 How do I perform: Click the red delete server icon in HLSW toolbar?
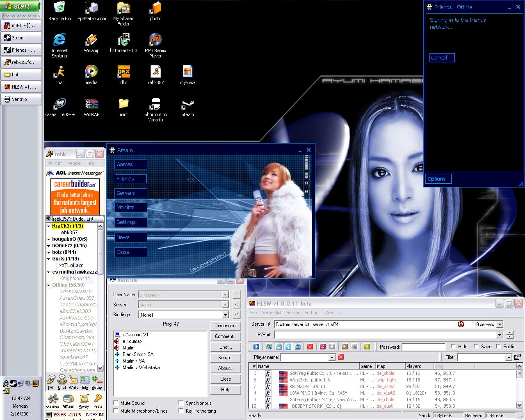[310, 347]
